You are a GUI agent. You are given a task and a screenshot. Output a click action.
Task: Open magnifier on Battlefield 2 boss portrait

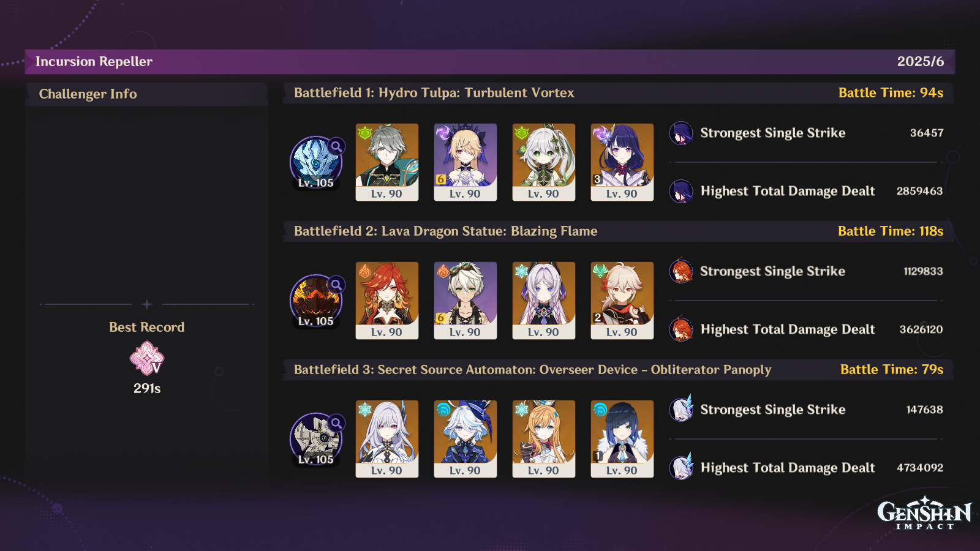pyautogui.click(x=336, y=285)
